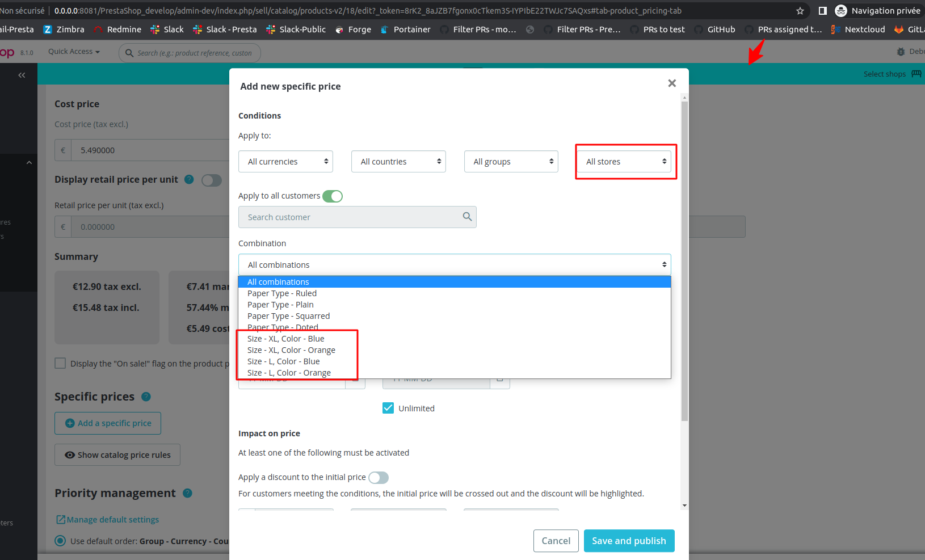Open the Slack-Presta bookmark
925x560 pixels.
tap(225, 29)
